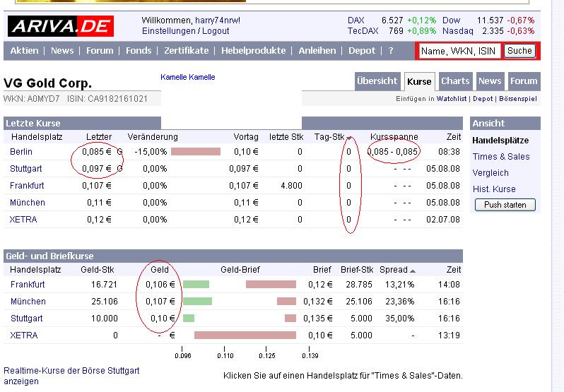The width and height of the screenshot is (564, 392).
Task: Open the Aktien menu
Action: [x=24, y=51]
